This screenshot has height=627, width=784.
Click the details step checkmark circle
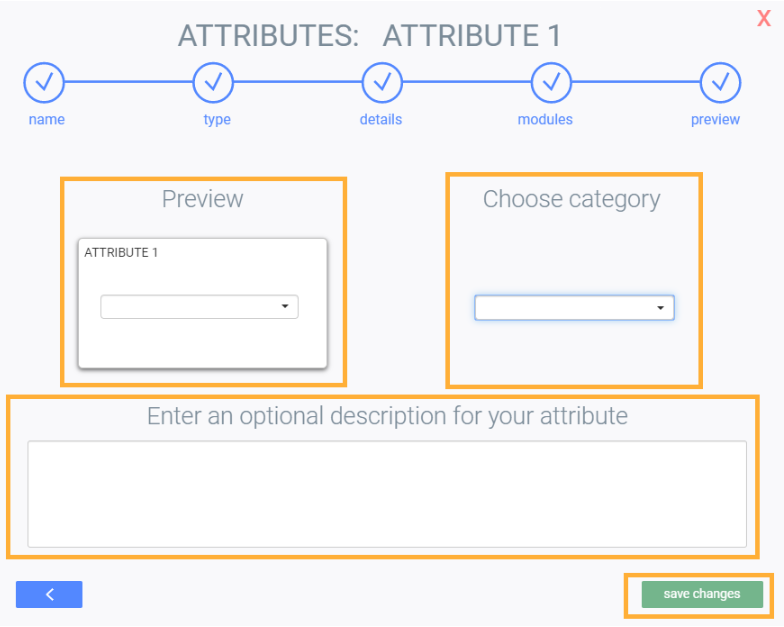pyautogui.click(x=382, y=83)
